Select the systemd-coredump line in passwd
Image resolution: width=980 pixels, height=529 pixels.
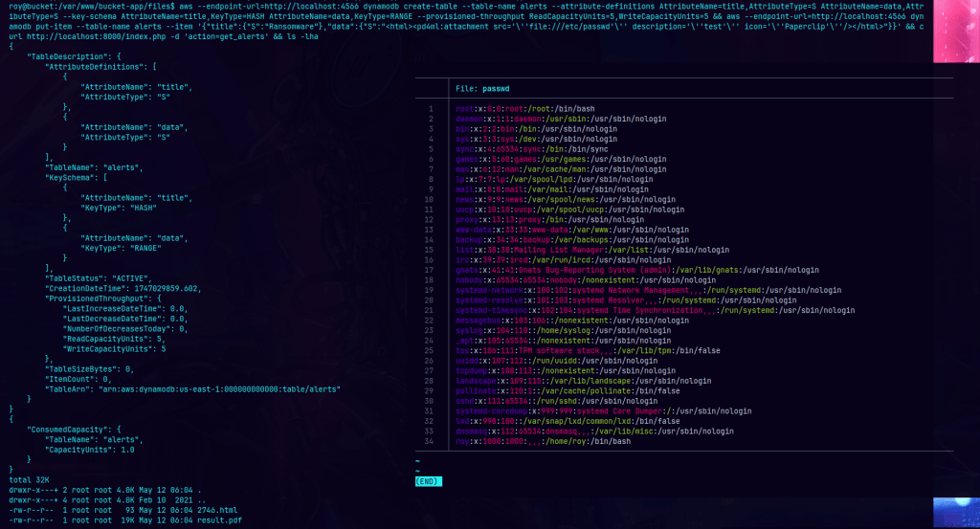pyautogui.click(x=589, y=411)
